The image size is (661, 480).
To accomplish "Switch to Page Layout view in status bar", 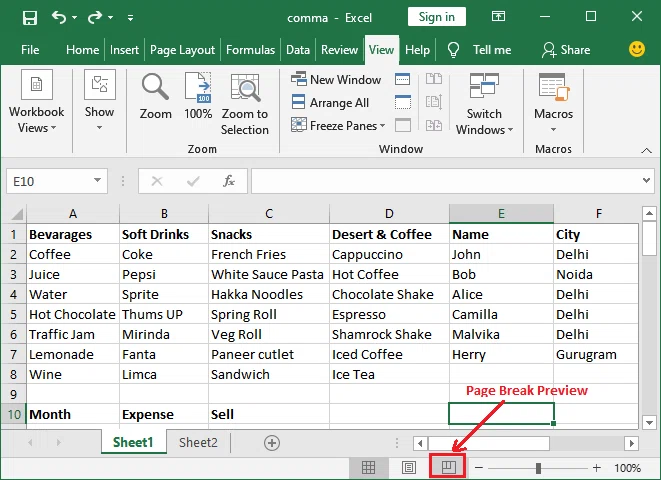I will [408, 467].
